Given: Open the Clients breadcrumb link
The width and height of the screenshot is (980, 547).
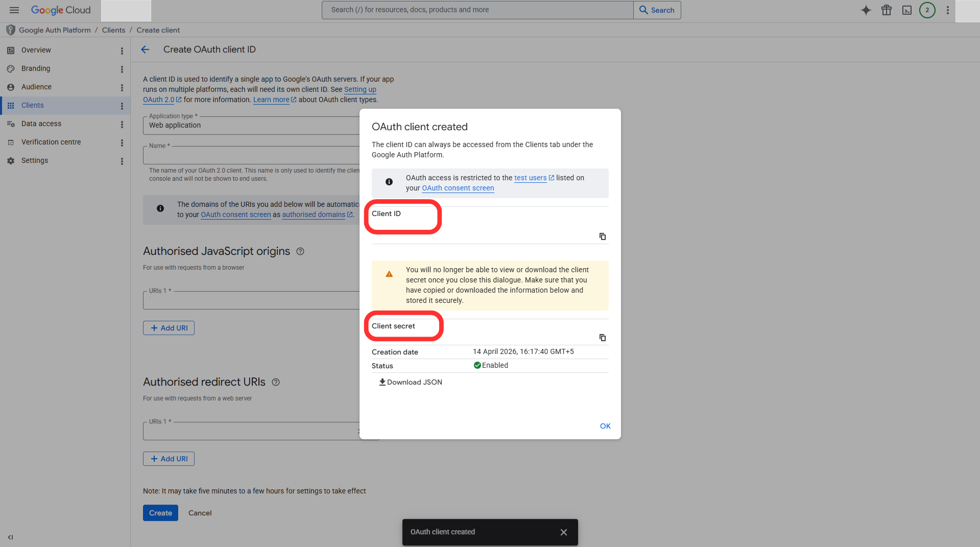Looking at the screenshot, I should pyautogui.click(x=113, y=30).
